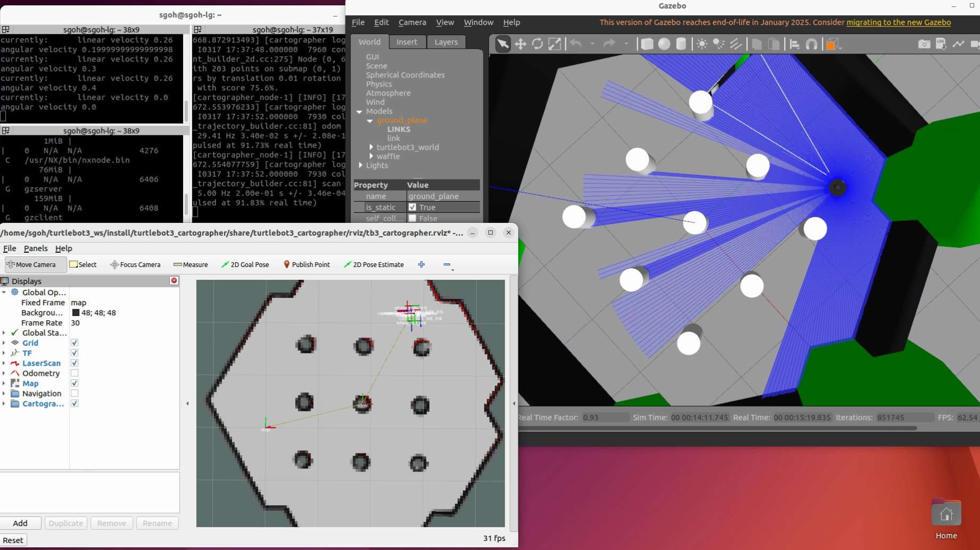Open the Panels menu in RViz

tap(36, 248)
